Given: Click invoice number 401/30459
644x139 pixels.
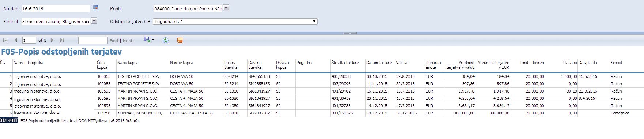Looking at the screenshot, I should (341, 98).
